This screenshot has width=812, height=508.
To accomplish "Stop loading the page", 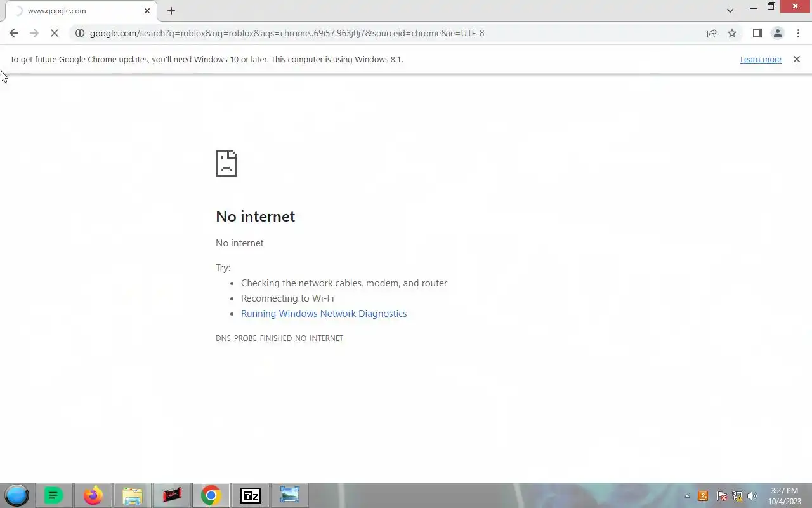I will pyautogui.click(x=55, y=33).
